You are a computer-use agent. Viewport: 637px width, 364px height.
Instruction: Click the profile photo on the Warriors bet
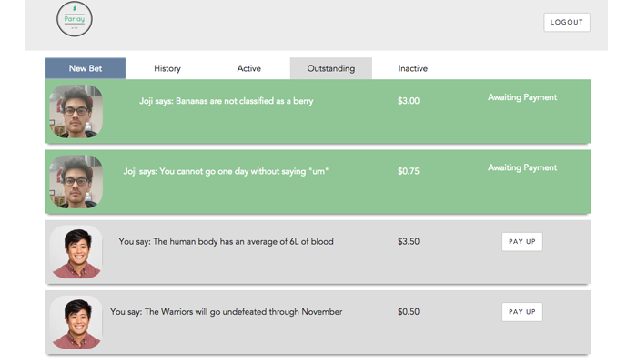pyautogui.click(x=76, y=321)
